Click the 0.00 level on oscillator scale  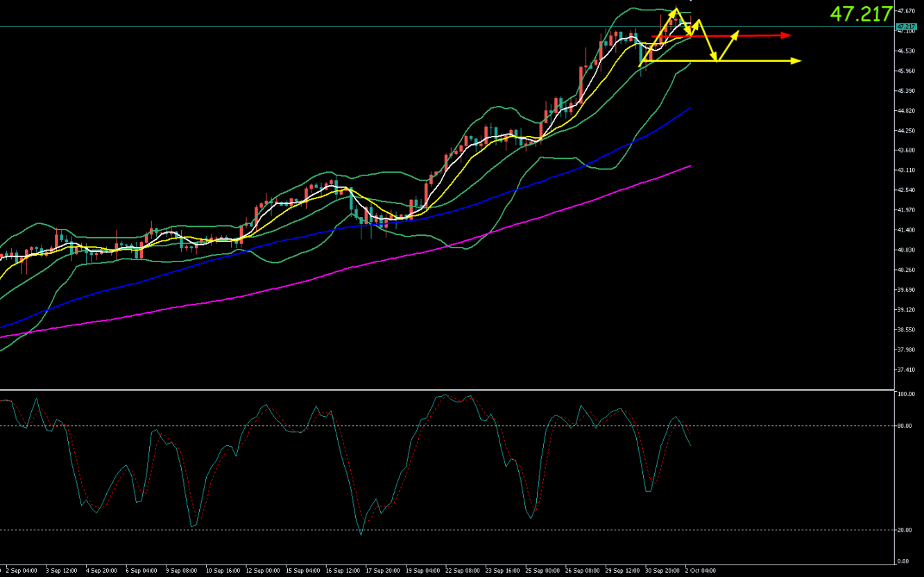902,560
